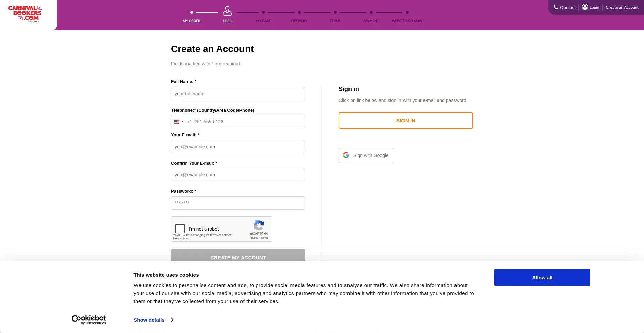The height and width of the screenshot is (333, 644).
Task: Click the Privacy link below reCAPTCHA
Action: (x=254, y=238)
